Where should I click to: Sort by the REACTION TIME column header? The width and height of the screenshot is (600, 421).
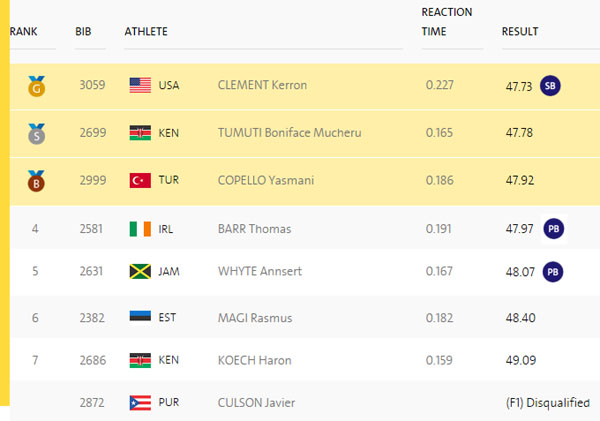pyautogui.click(x=447, y=22)
